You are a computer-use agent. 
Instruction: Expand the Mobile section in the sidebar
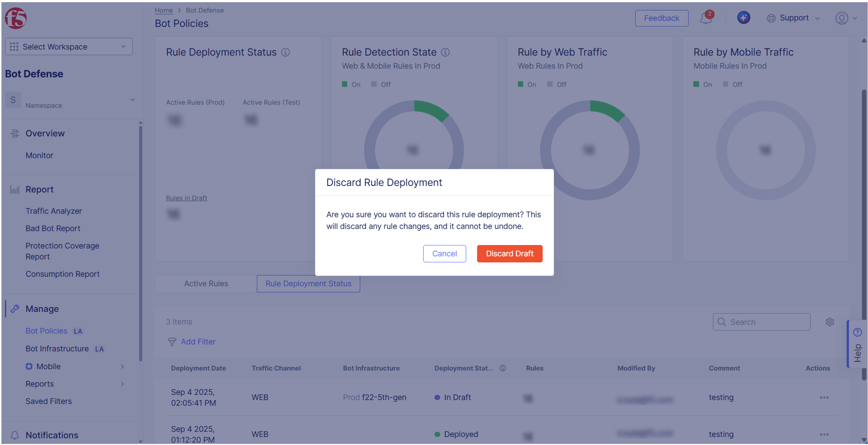pos(123,366)
